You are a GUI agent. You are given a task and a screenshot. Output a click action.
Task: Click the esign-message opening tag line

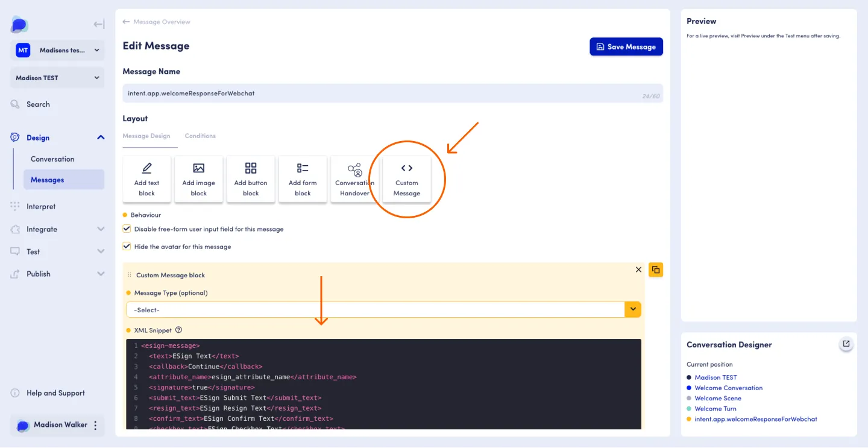[171, 346]
